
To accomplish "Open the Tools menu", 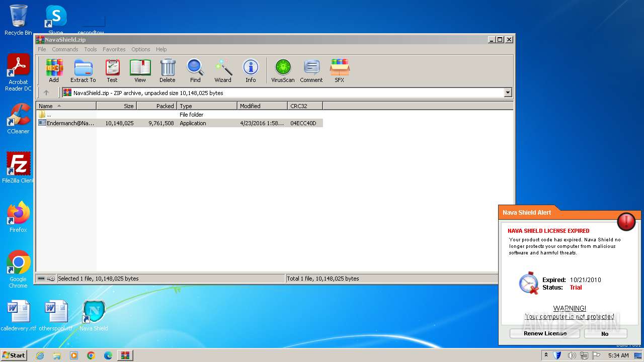I will [x=91, y=49].
